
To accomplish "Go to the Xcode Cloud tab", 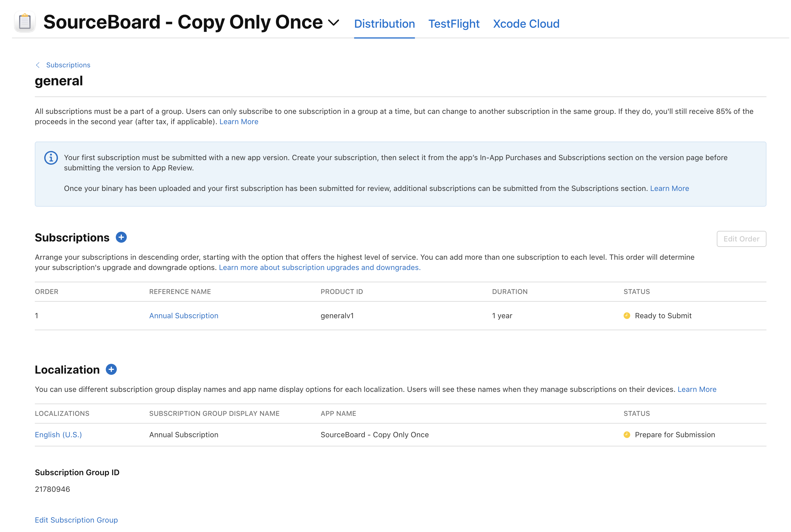I will coord(526,24).
